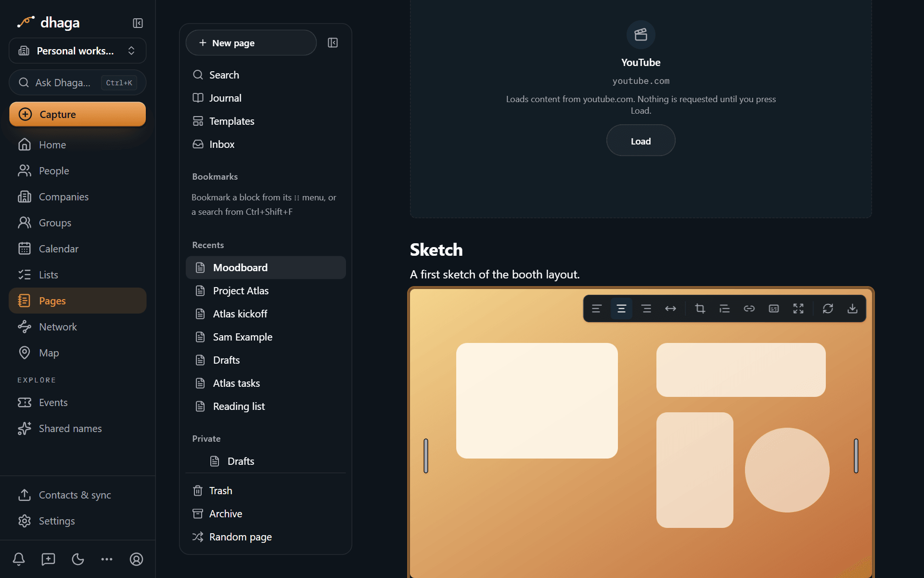Open Drafts under Private

[266, 461]
